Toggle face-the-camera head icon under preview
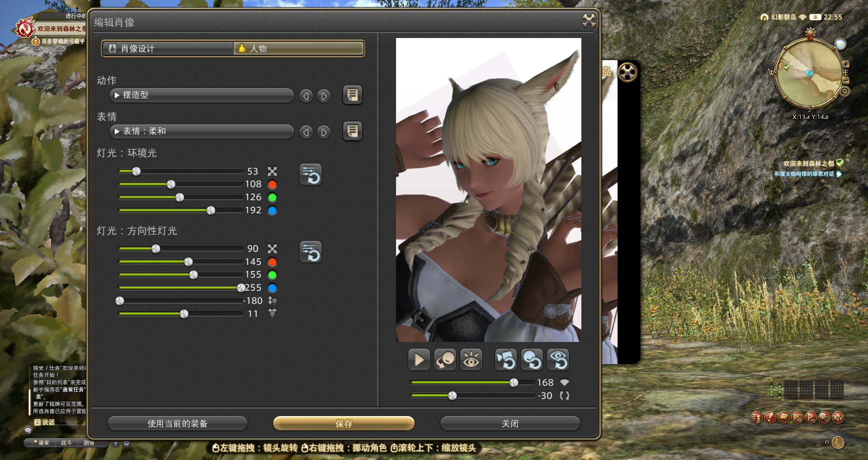 [445, 360]
